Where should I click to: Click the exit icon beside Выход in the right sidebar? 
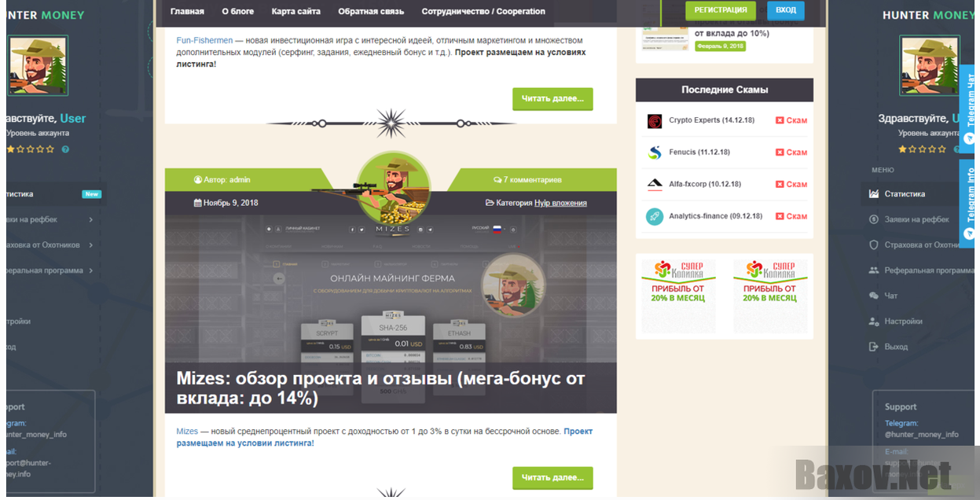[x=874, y=347]
